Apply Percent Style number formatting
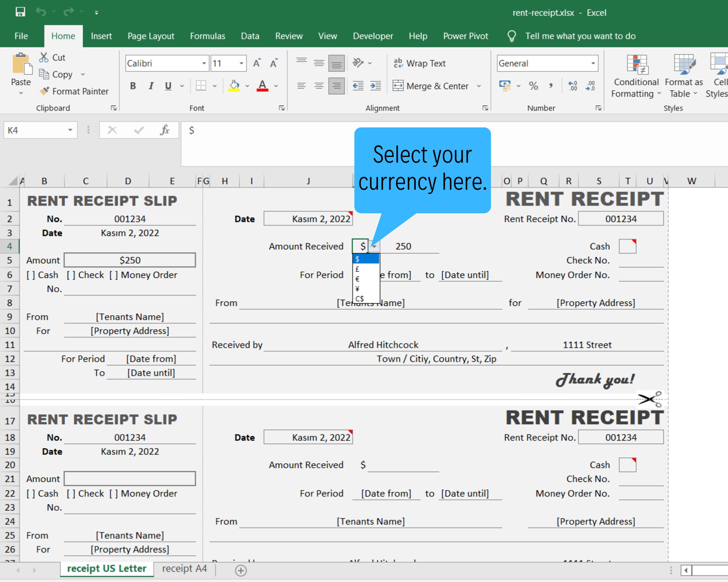 pos(534,86)
